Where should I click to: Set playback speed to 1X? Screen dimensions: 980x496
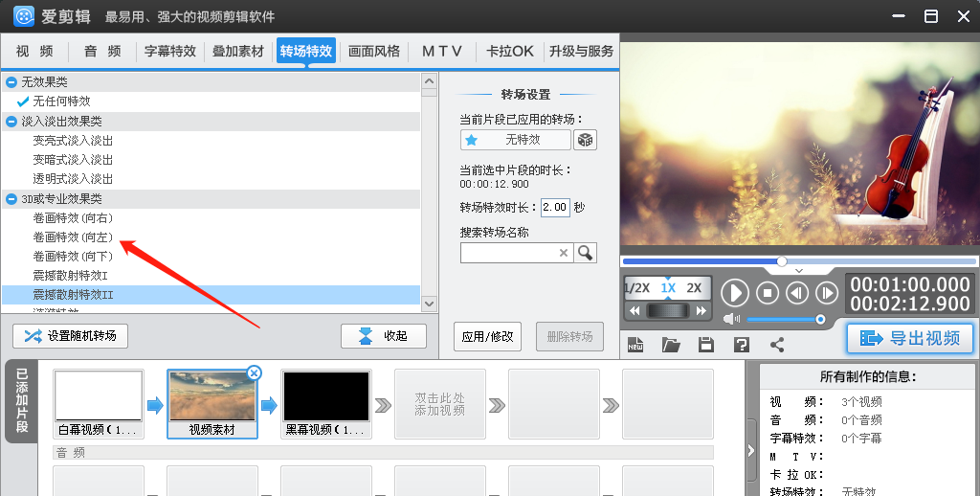pyautogui.click(x=668, y=287)
